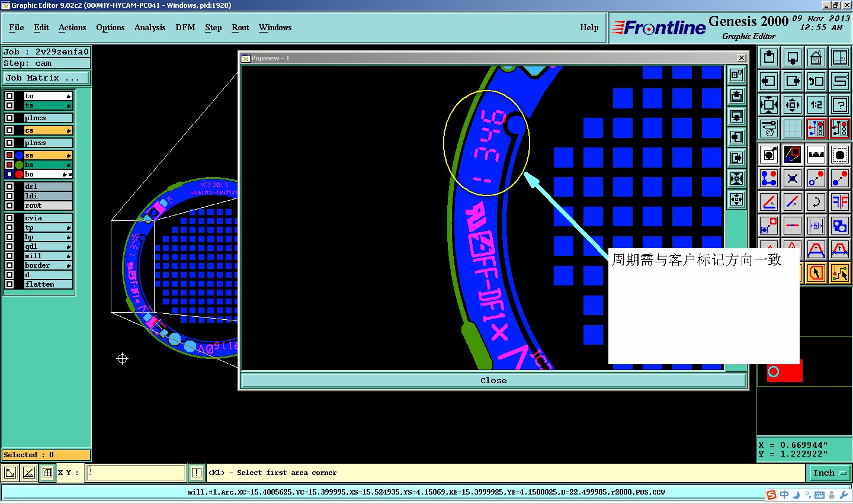Pan up inside the Popview window
The image size is (853, 504).
pyautogui.click(x=736, y=95)
